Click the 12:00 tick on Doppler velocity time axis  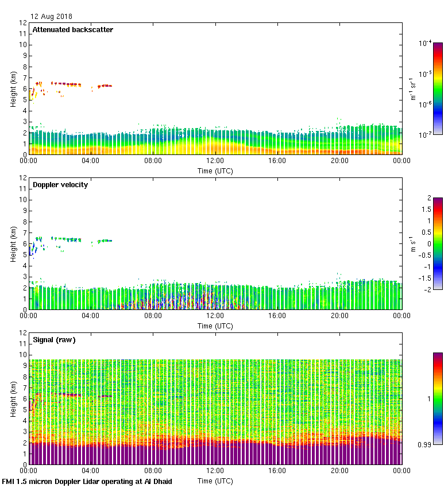[x=215, y=316]
